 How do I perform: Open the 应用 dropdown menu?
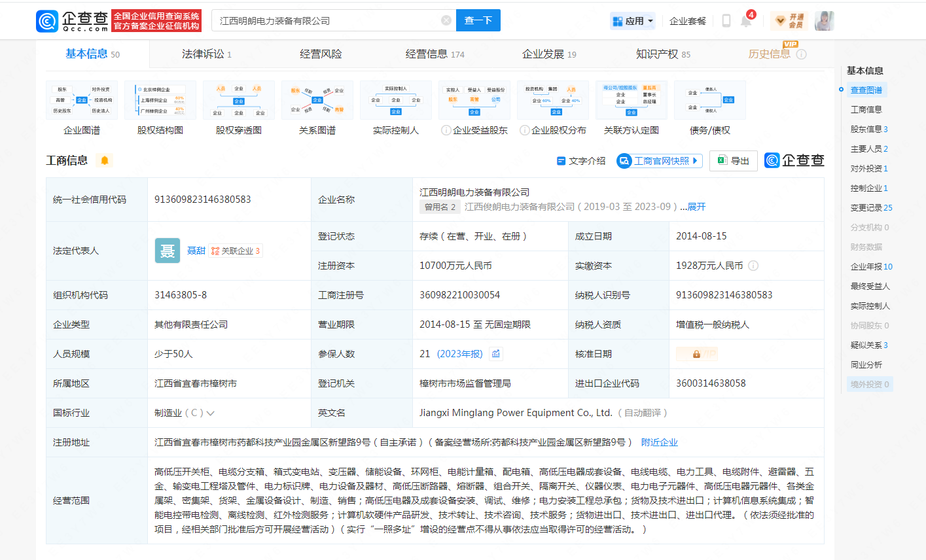pos(632,21)
